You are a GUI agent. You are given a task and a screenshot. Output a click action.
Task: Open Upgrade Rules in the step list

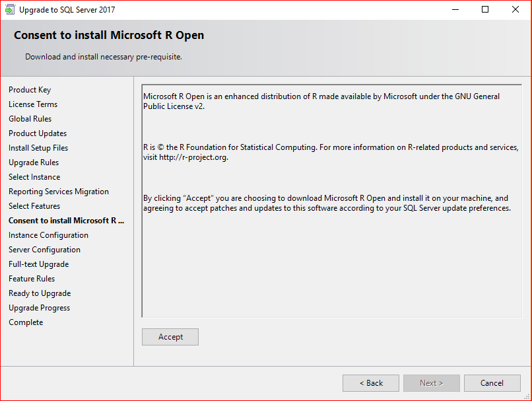click(34, 163)
